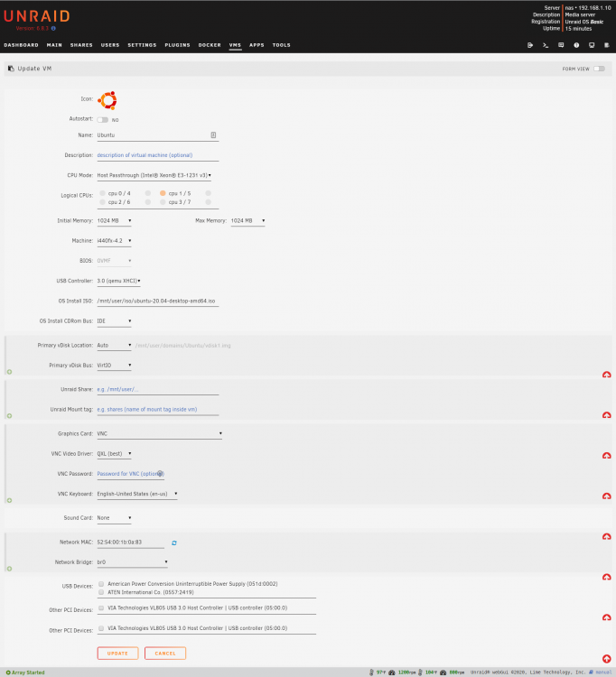The width and height of the screenshot is (616, 677).
Task: Add a vDisk with the green plus
Action: (x=9, y=372)
